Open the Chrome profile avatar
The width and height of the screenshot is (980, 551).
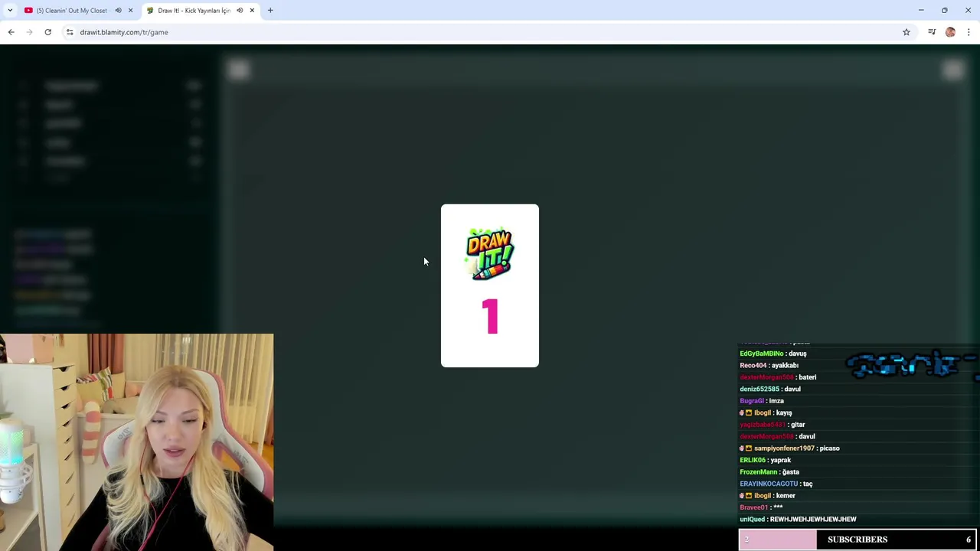[950, 32]
